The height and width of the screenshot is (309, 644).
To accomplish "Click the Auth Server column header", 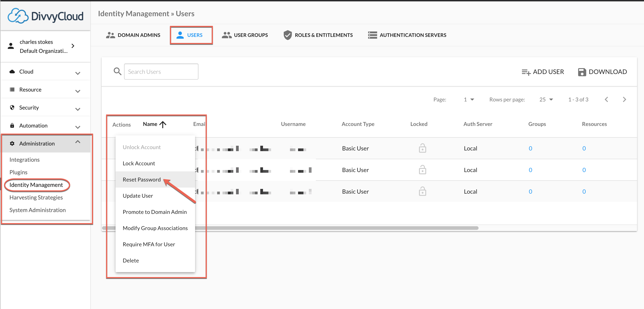I will click(x=478, y=124).
